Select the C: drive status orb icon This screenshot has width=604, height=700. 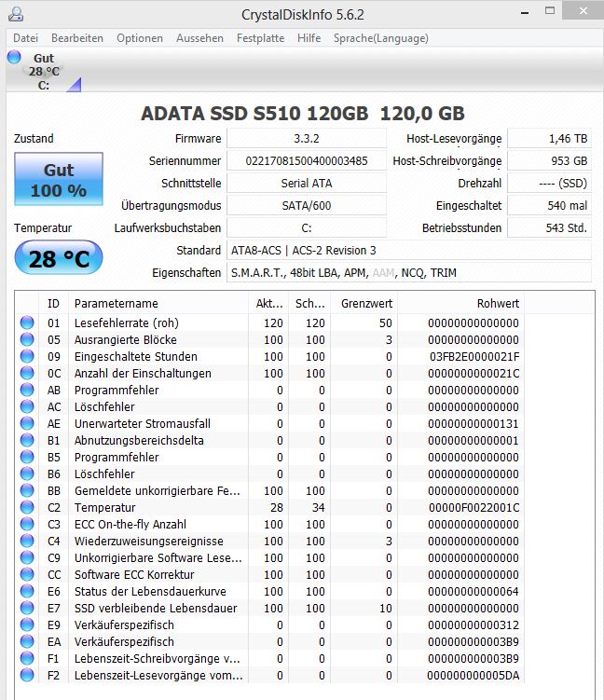coord(14,57)
